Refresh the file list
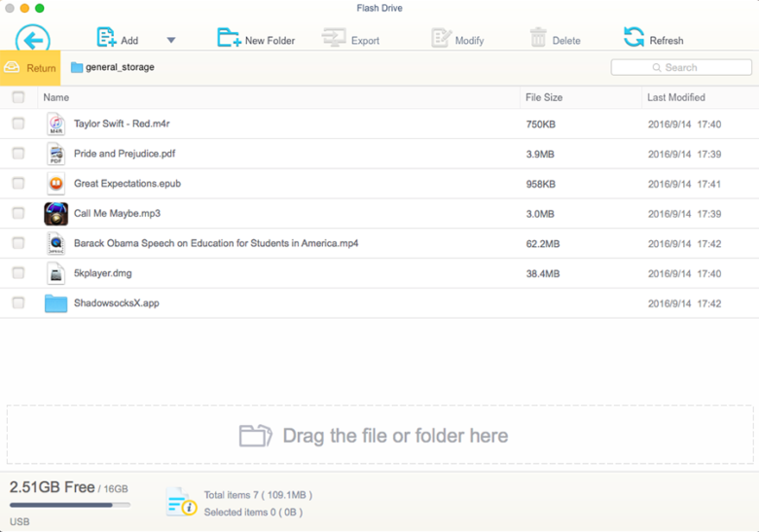The image size is (759, 532). click(634, 38)
